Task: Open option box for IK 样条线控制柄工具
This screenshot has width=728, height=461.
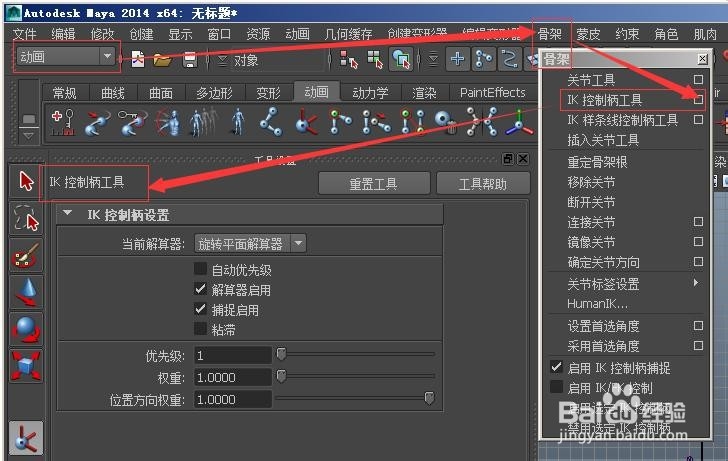Action: [698, 120]
